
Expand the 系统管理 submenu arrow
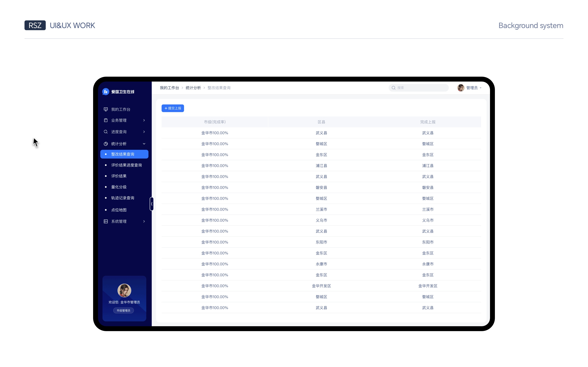tap(144, 221)
